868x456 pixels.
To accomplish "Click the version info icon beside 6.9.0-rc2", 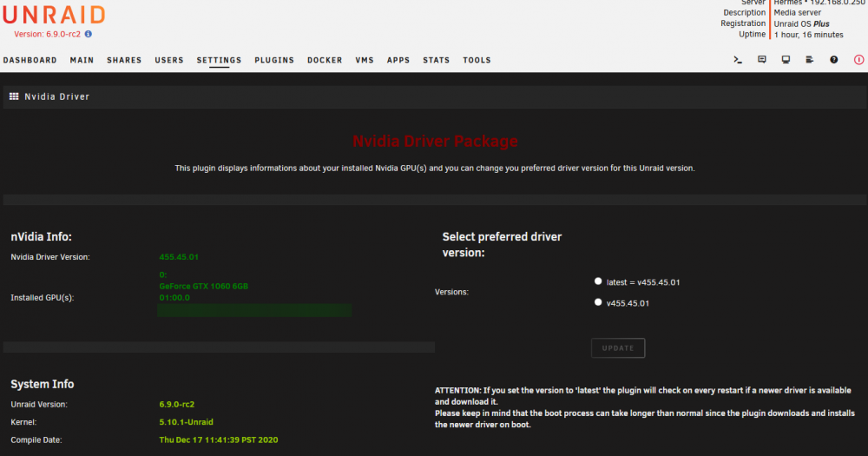I will [x=88, y=34].
